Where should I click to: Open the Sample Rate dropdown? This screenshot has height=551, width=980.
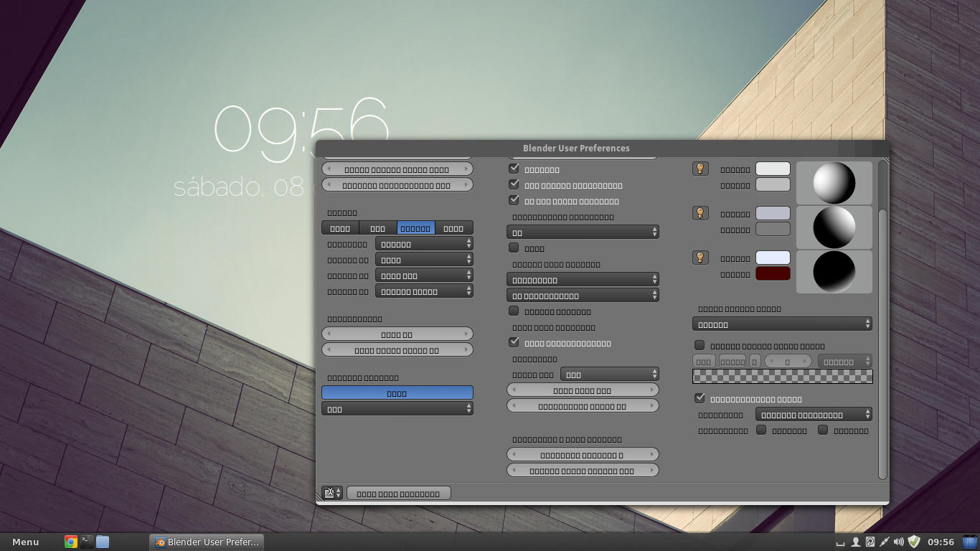pyautogui.click(x=424, y=275)
